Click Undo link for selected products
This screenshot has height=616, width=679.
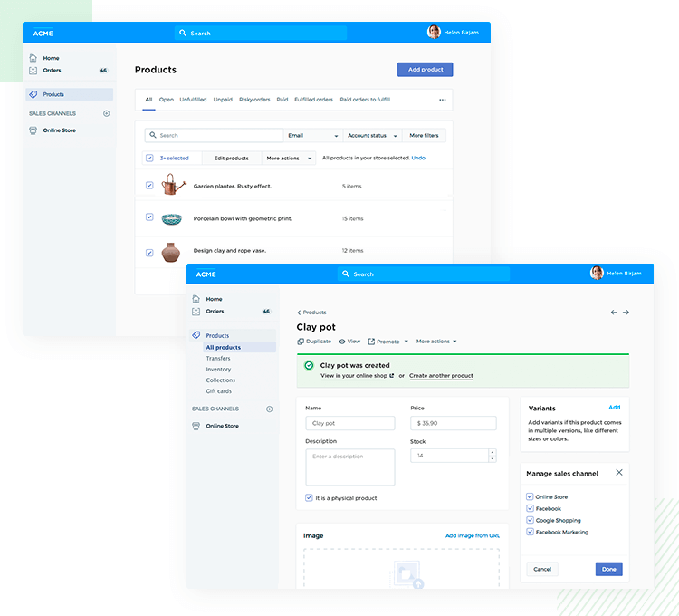[419, 158]
